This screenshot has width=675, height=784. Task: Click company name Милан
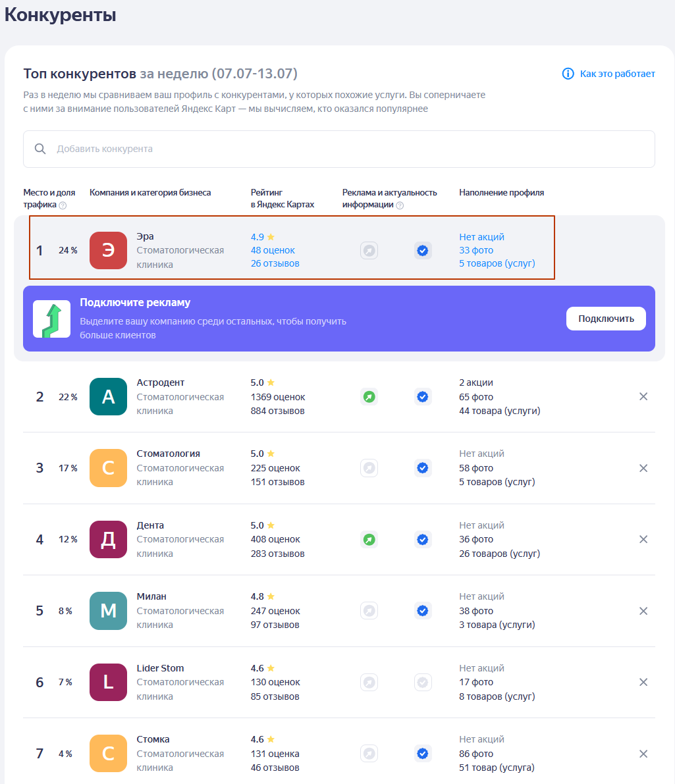pos(151,596)
